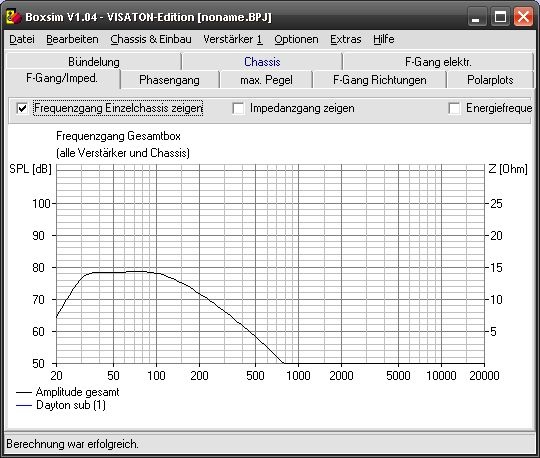This screenshot has width=540, height=458.
Task: Click the Frequenzgang Gesamtbox chart title
Action: (118, 136)
